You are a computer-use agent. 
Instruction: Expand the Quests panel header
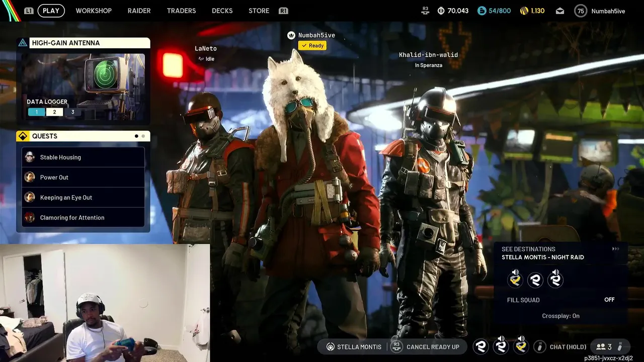point(83,136)
